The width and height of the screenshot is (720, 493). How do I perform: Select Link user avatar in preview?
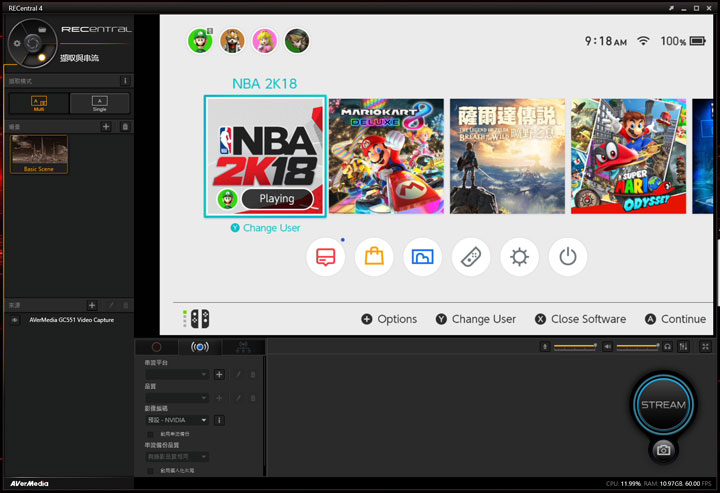coord(297,41)
